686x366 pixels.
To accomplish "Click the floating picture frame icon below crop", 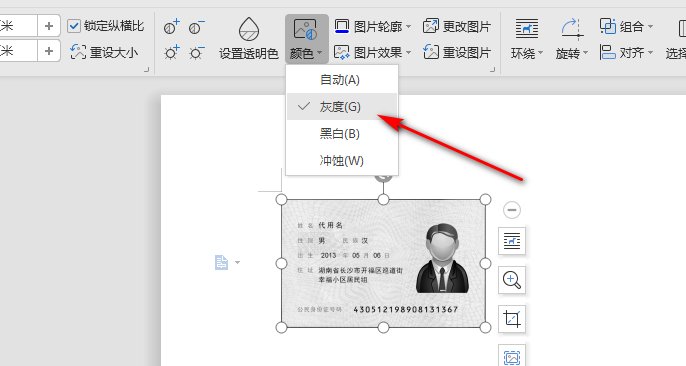I will click(512, 356).
